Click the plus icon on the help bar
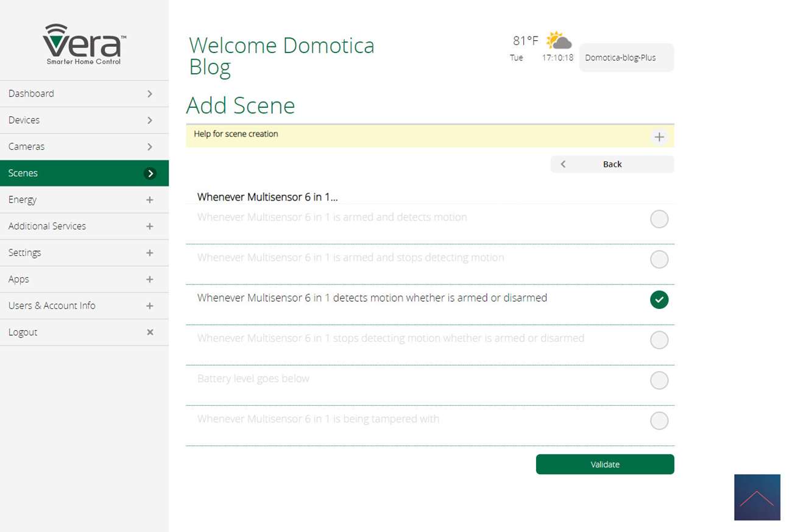 coord(659,137)
